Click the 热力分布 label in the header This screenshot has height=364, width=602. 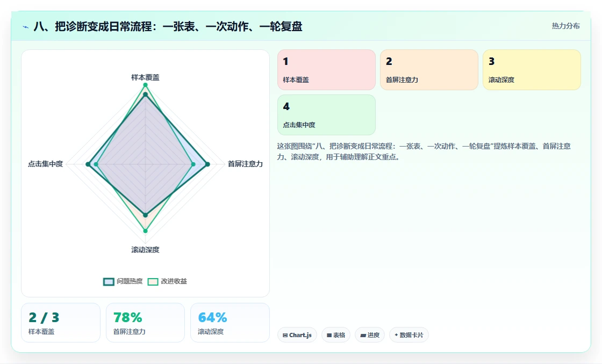565,26
